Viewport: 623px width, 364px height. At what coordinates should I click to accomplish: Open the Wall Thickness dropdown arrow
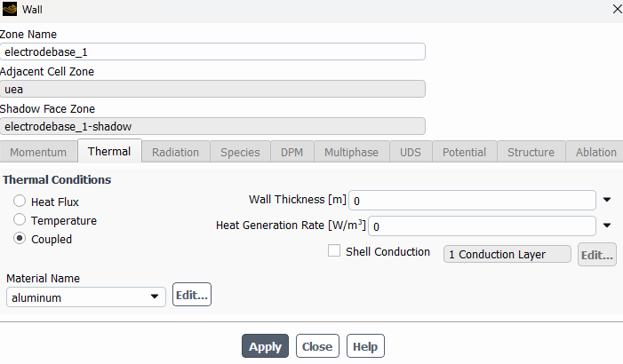pos(608,200)
